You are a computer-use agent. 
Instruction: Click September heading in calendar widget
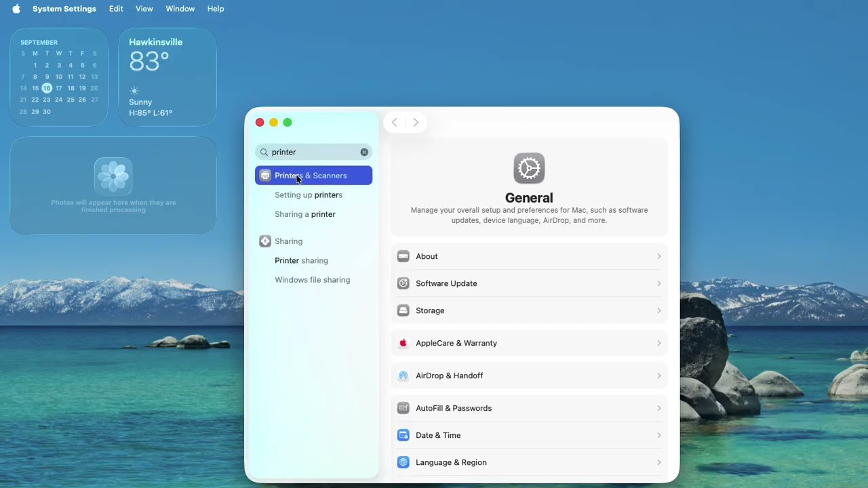pyautogui.click(x=39, y=42)
